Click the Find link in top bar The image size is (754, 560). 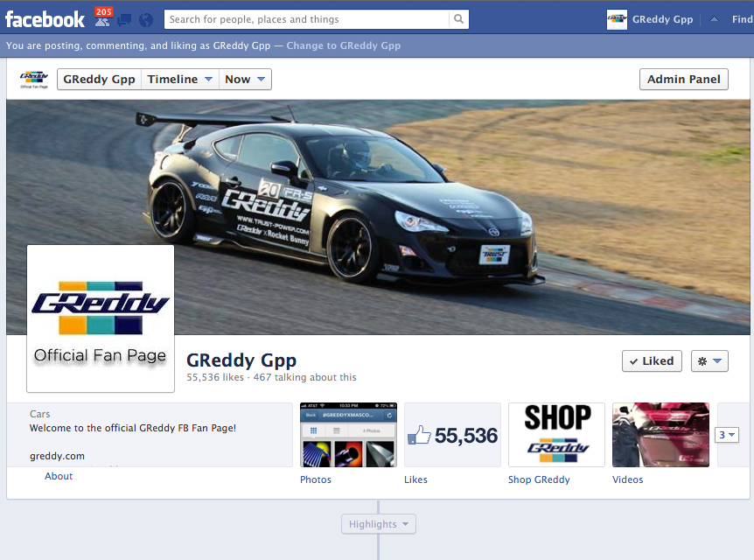(743, 20)
